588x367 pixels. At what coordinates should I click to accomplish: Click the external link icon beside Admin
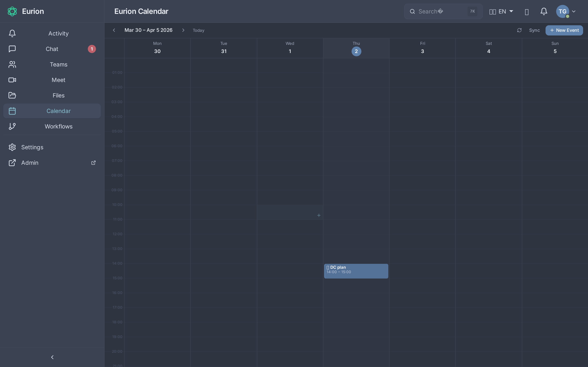click(x=93, y=163)
